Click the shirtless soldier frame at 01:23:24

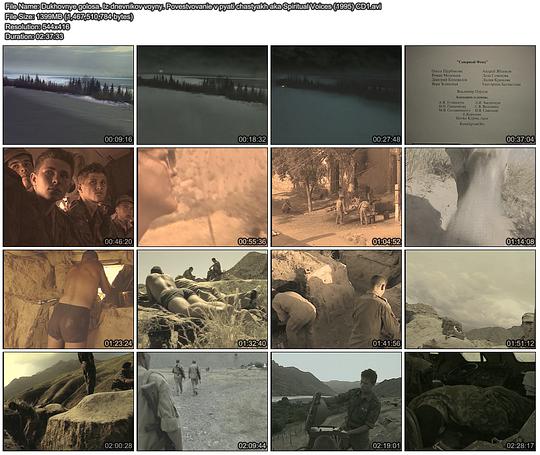tap(68, 299)
